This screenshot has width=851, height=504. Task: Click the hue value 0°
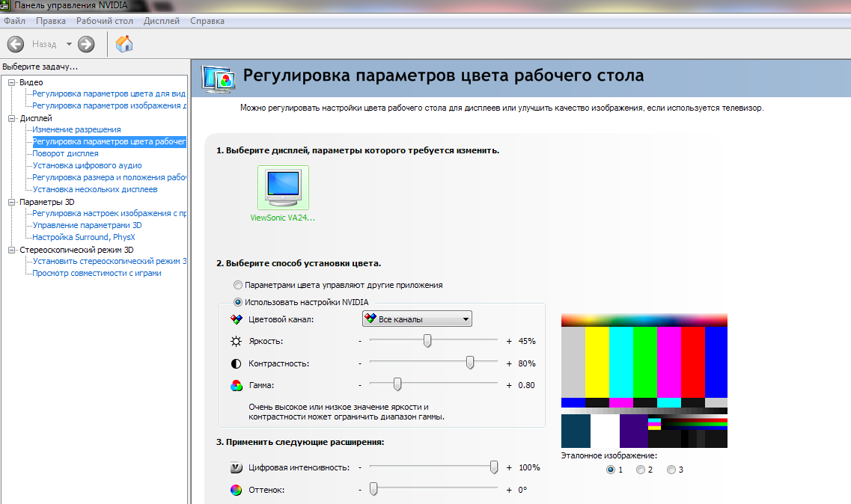522,490
